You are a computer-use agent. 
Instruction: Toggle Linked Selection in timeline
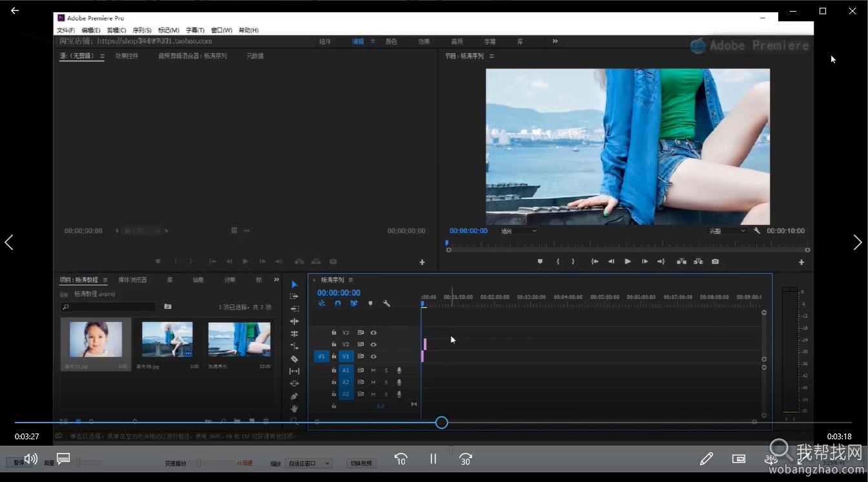[x=354, y=303]
